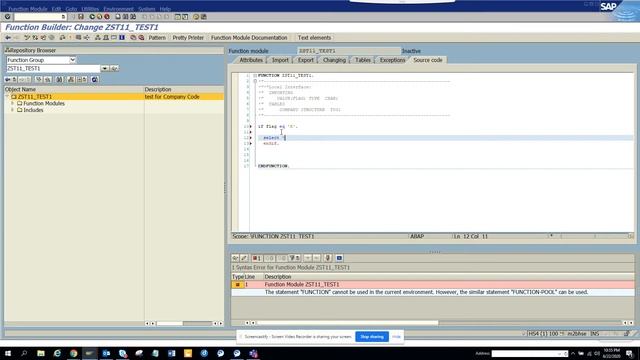Click the Save disk icon
This screenshot has width=640, height=360.
pos(81,17)
